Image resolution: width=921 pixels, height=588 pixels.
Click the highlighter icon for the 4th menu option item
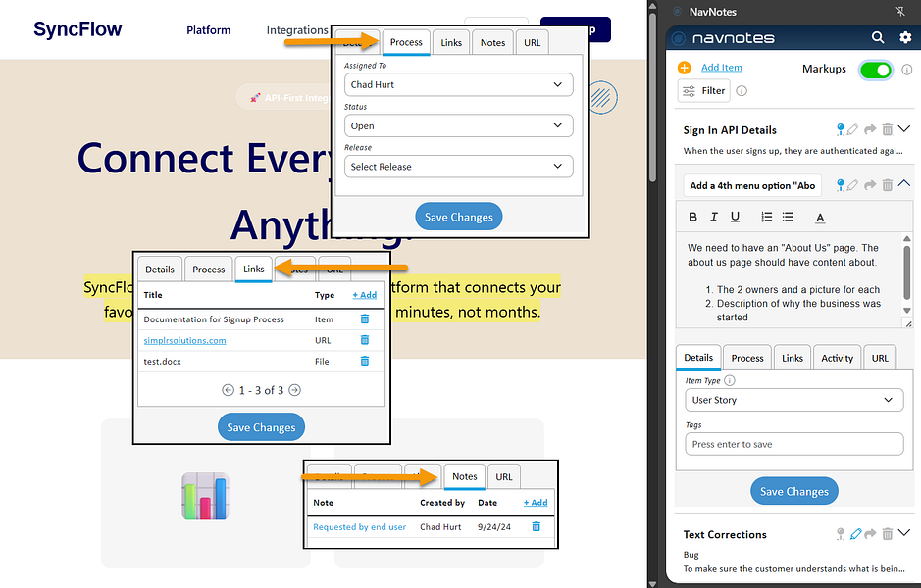pos(853,185)
